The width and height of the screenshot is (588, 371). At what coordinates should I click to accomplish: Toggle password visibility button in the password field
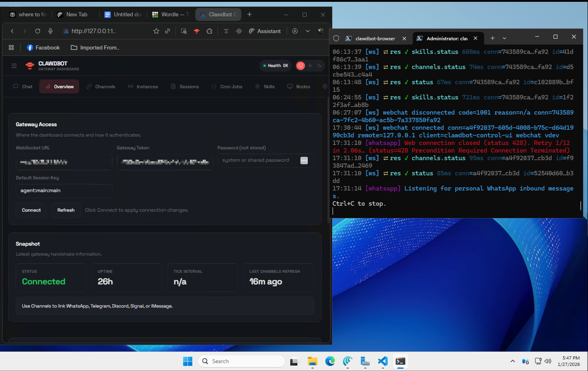304,160
